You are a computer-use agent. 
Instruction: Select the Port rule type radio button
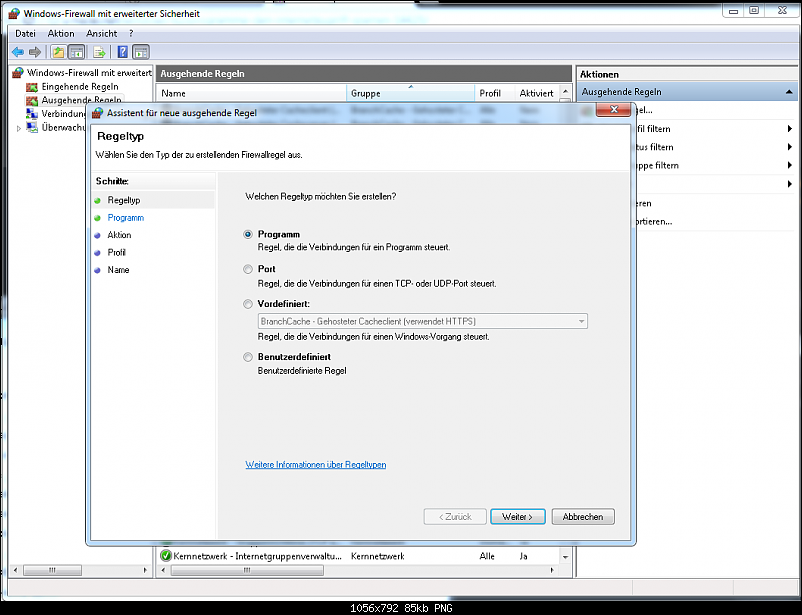pyautogui.click(x=248, y=269)
